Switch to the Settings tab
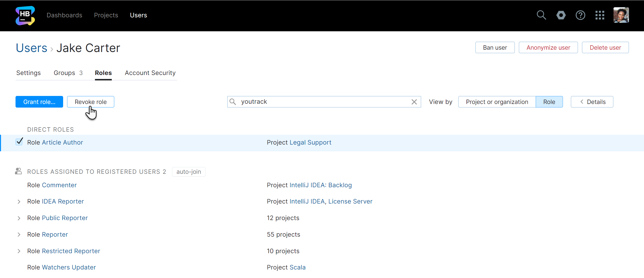 [28, 73]
